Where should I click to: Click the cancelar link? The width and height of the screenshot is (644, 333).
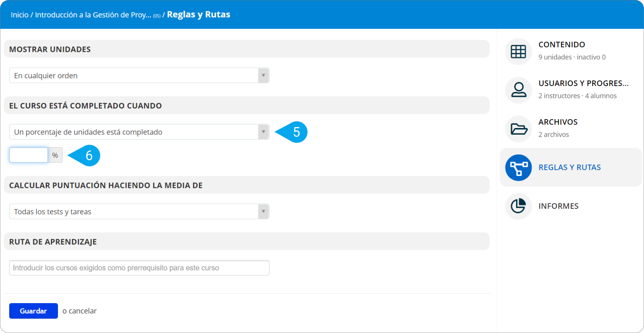point(83,311)
